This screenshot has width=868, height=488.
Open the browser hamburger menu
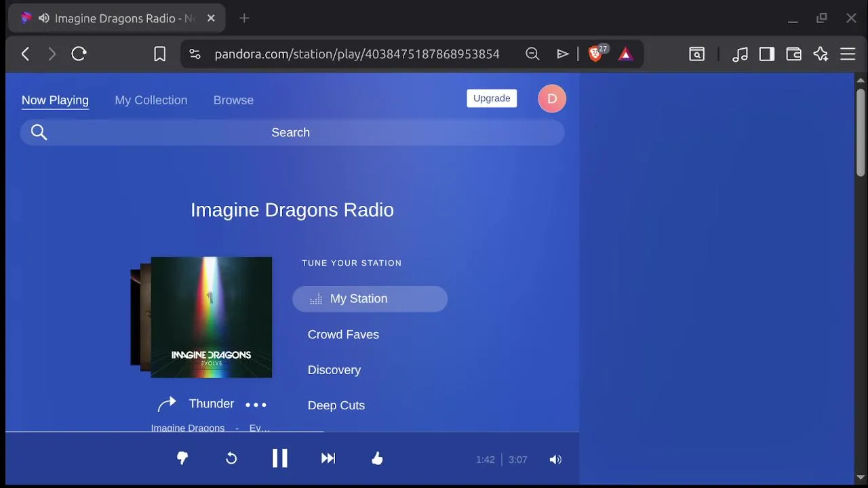(848, 54)
